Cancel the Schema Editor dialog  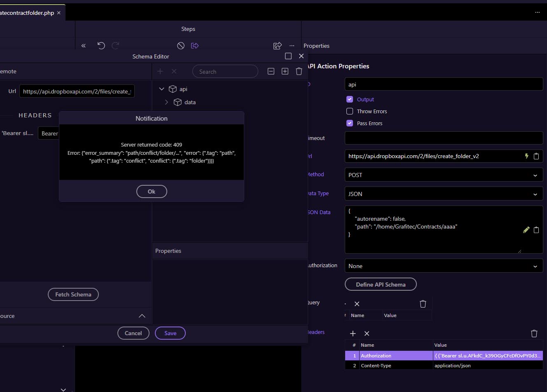[133, 333]
